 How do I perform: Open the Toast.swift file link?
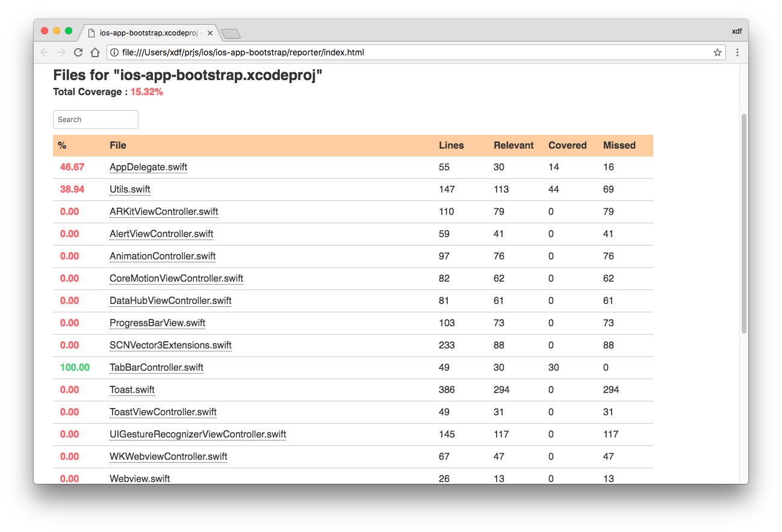(x=132, y=390)
